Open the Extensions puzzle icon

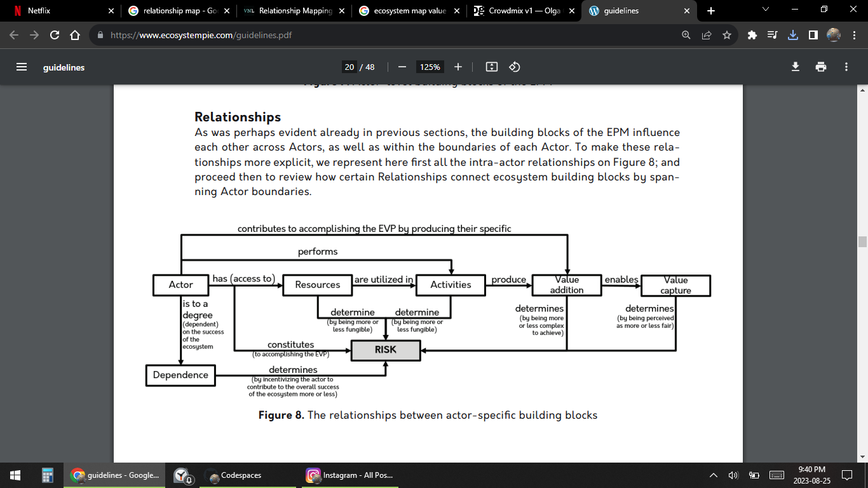coord(752,36)
